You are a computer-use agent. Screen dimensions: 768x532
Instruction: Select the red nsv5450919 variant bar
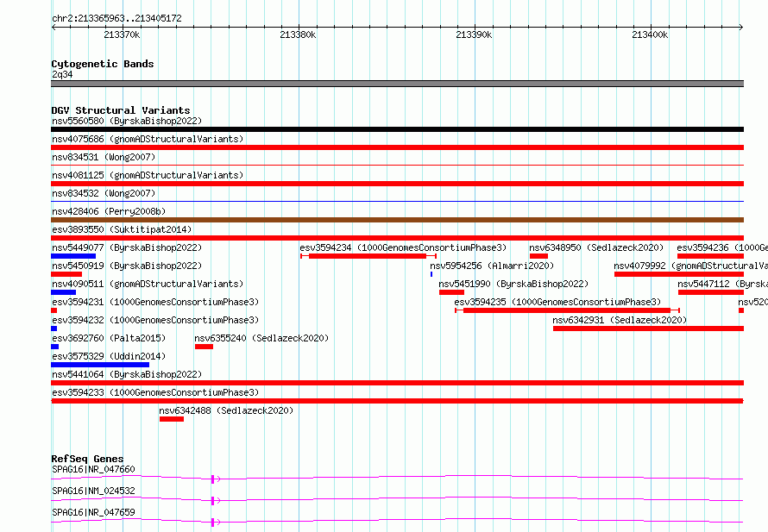click(66, 274)
